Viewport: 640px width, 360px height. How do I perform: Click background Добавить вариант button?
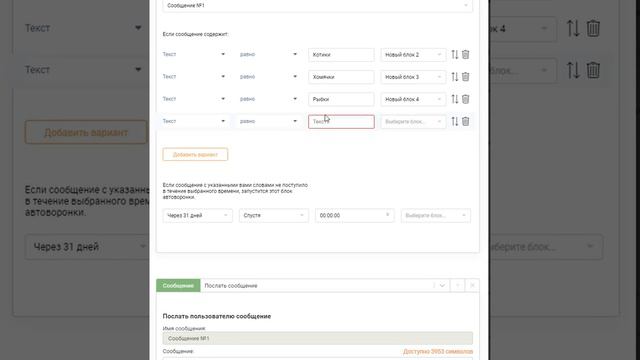click(86, 132)
